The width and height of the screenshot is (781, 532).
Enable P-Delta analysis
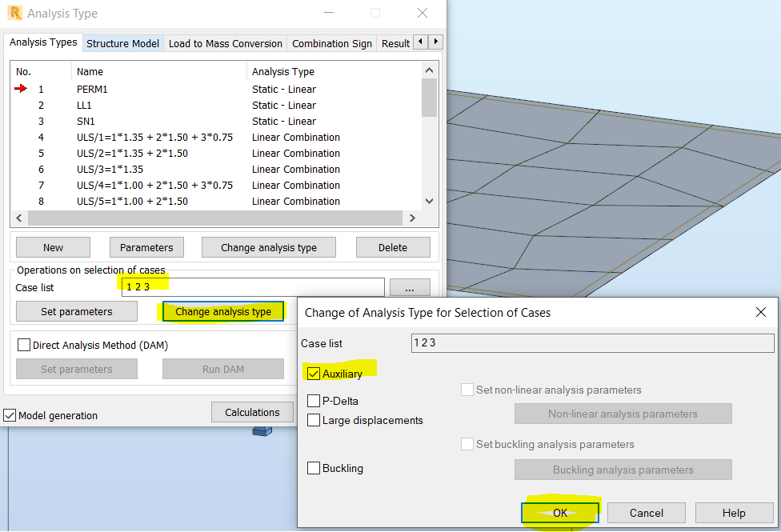click(314, 401)
